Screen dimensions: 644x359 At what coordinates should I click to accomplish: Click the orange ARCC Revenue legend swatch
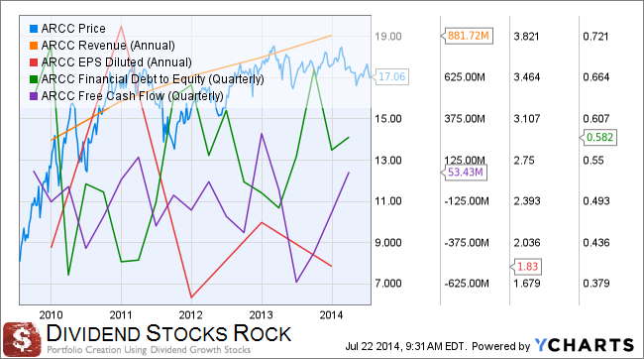coord(34,46)
